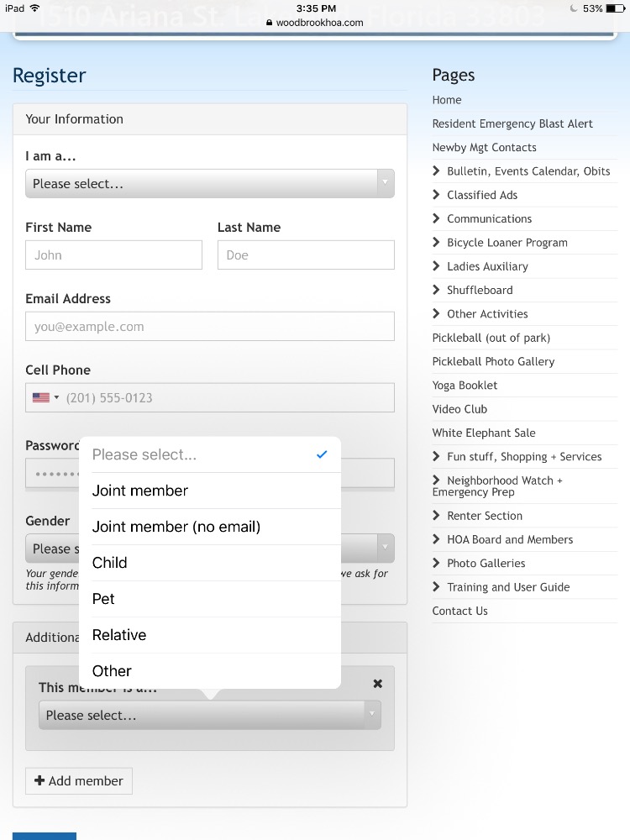
Task: Open Pickleball Photo Gallery link
Action: (493, 361)
